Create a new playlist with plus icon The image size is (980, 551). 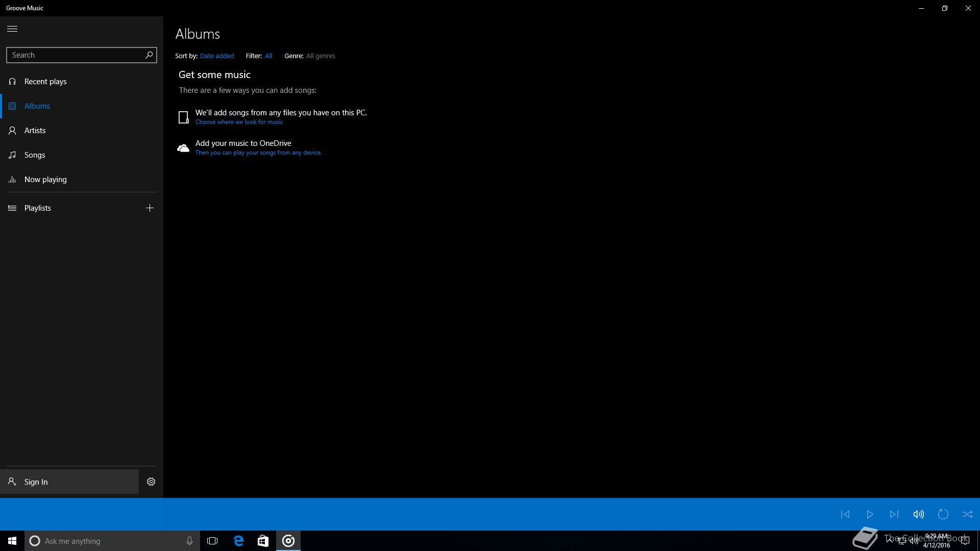[150, 208]
